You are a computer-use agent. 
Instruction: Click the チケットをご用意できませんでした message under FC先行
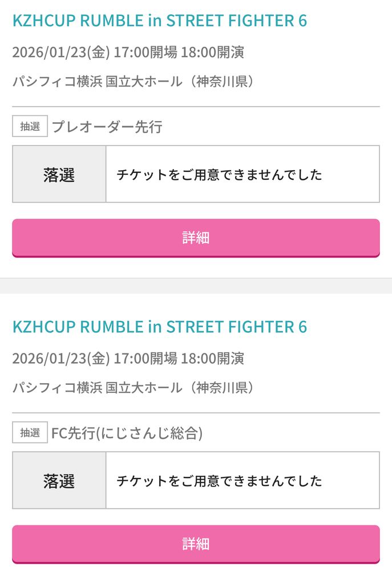coord(220,481)
